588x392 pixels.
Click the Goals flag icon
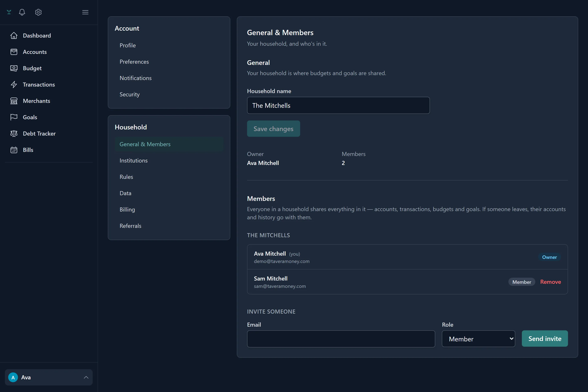[14, 117]
